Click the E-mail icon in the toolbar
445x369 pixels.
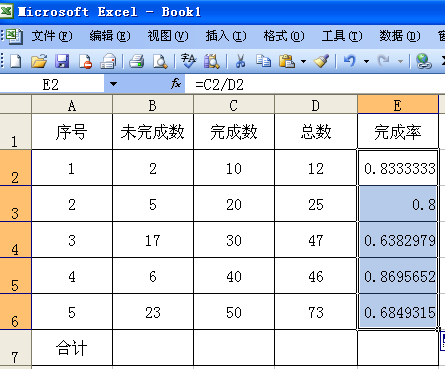pyautogui.click(x=108, y=61)
